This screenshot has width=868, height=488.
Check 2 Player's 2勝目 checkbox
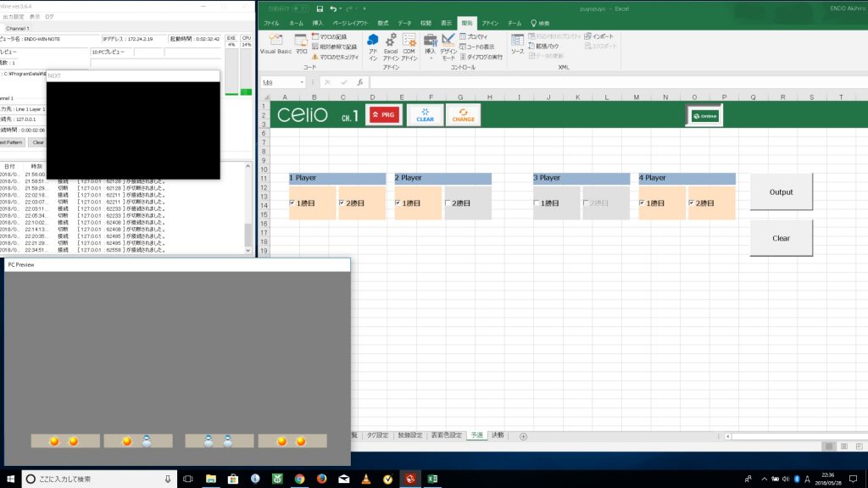448,203
